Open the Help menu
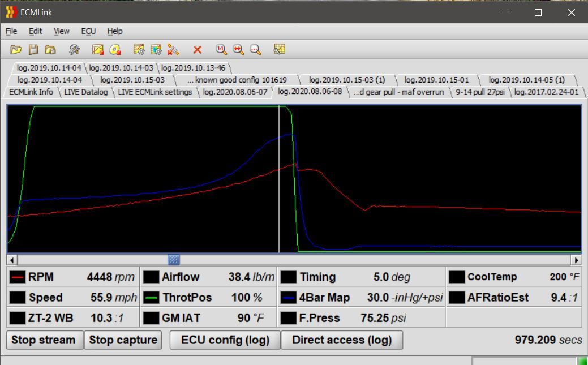 pyautogui.click(x=115, y=31)
